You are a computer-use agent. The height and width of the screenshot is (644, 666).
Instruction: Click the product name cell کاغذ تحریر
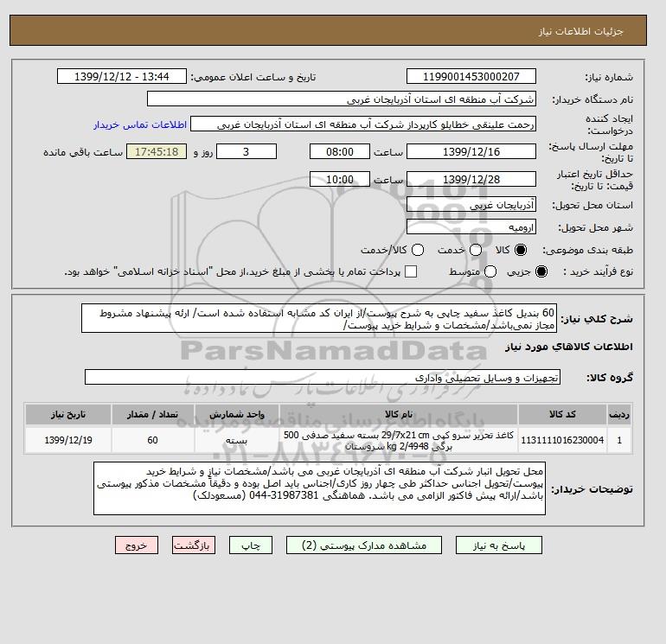399,440
